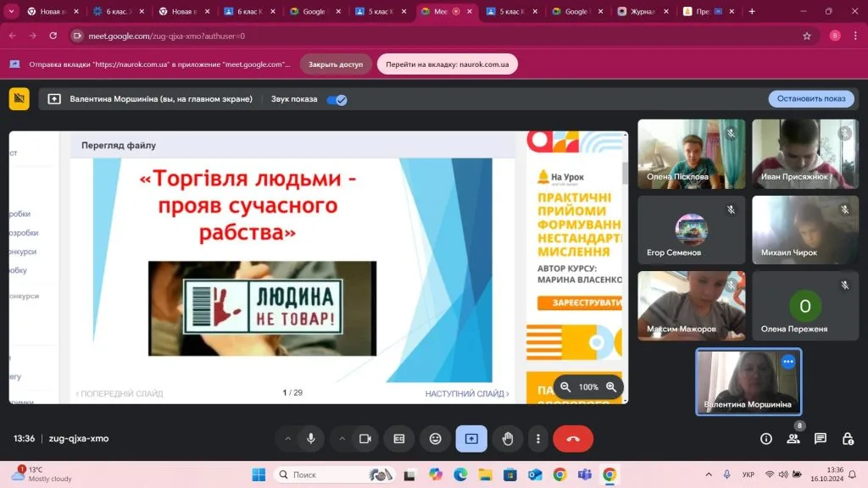
Task: Open Chrome three-dot menu
Action: tap(855, 36)
